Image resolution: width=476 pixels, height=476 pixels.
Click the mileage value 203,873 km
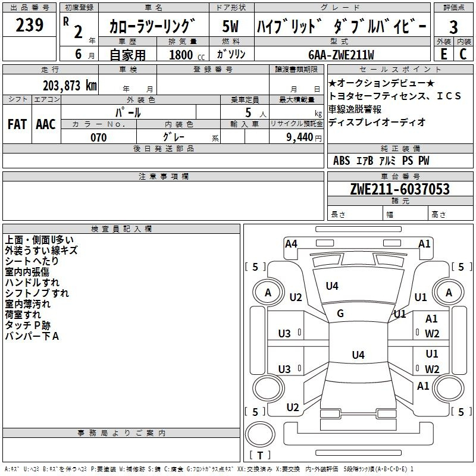pos(70,86)
